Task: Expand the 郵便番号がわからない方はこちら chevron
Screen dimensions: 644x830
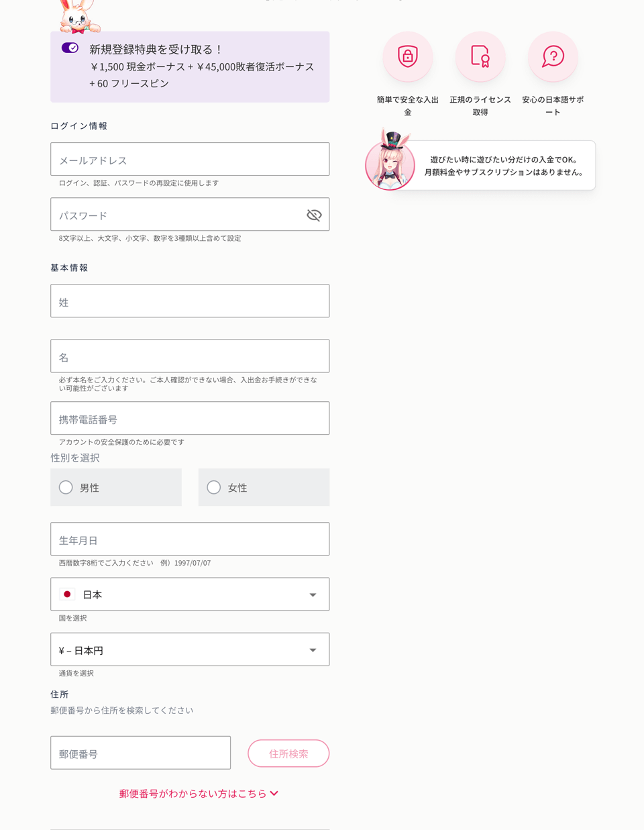Action: (x=274, y=794)
